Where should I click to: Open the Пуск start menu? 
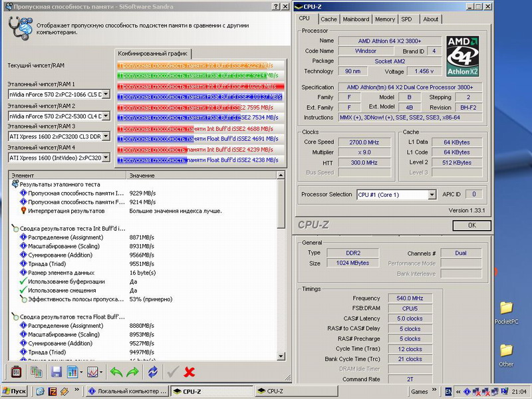pos(15,391)
